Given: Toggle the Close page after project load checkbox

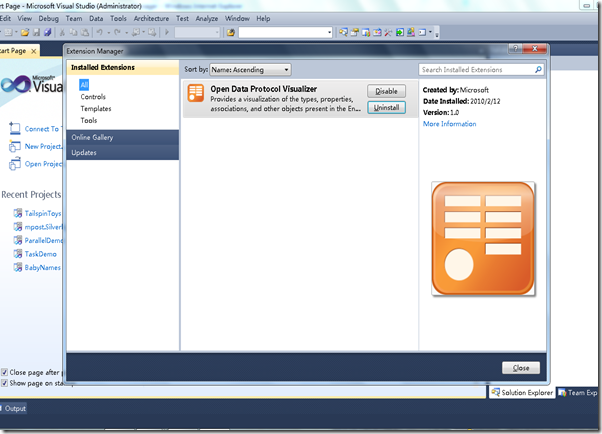Looking at the screenshot, I should pyautogui.click(x=4, y=372).
